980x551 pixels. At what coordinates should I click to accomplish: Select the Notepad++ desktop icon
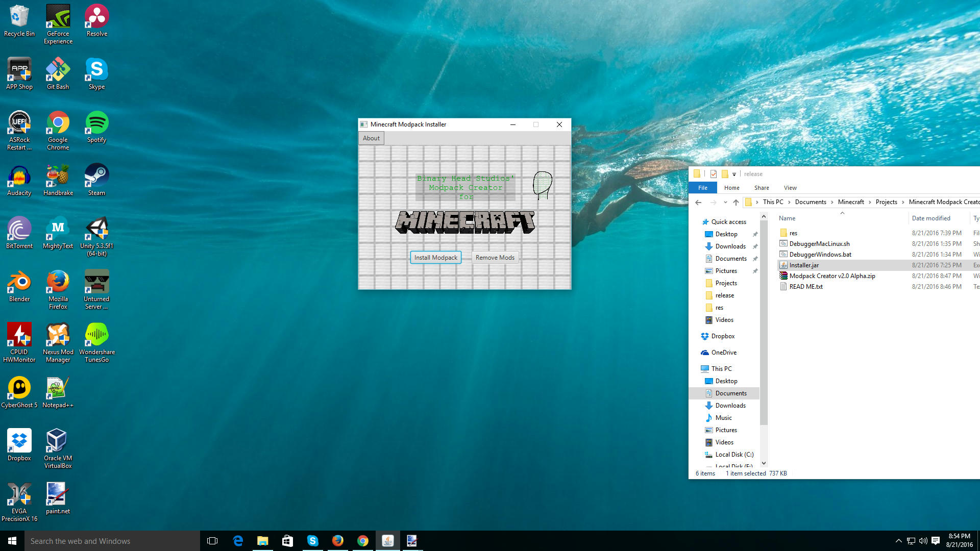pyautogui.click(x=58, y=392)
